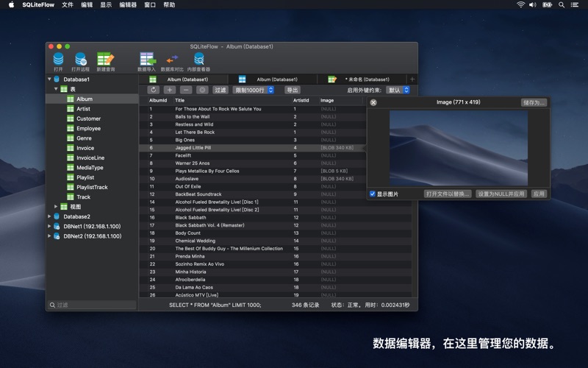Open a new query with 新建查询

105,60
